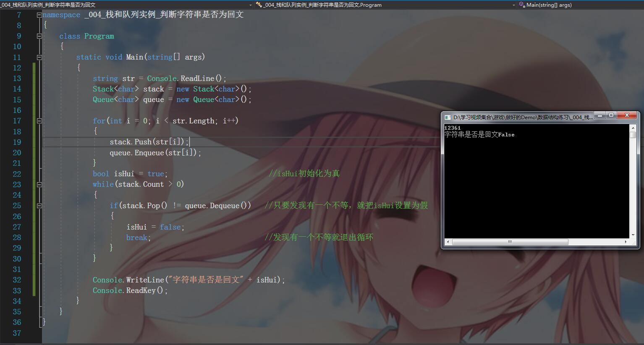The height and width of the screenshot is (345, 644).
Task: Click 'new Stack<char>()' on line 14
Action: pyautogui.click(x=212, y=89)
